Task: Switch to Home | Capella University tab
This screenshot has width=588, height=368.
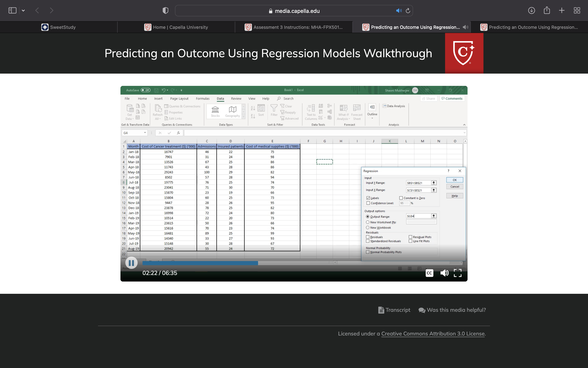Action: point(176,27)
